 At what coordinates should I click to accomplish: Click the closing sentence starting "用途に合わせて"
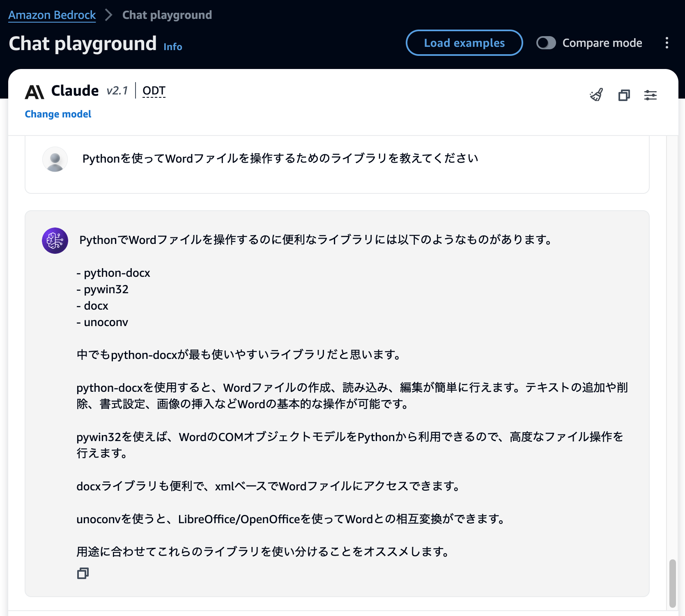[x=264, y=552]
